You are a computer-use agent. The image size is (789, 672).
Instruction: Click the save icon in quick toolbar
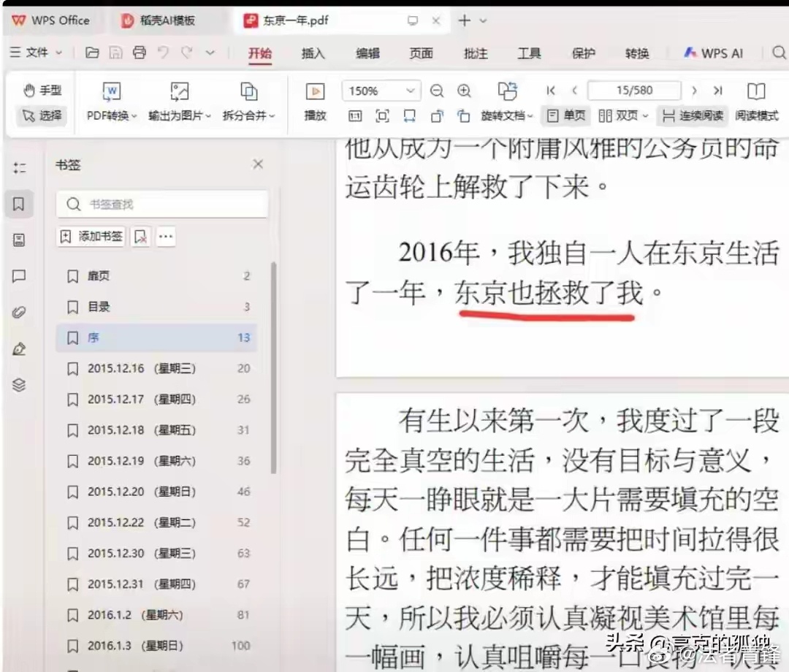[x=116, y=53]
